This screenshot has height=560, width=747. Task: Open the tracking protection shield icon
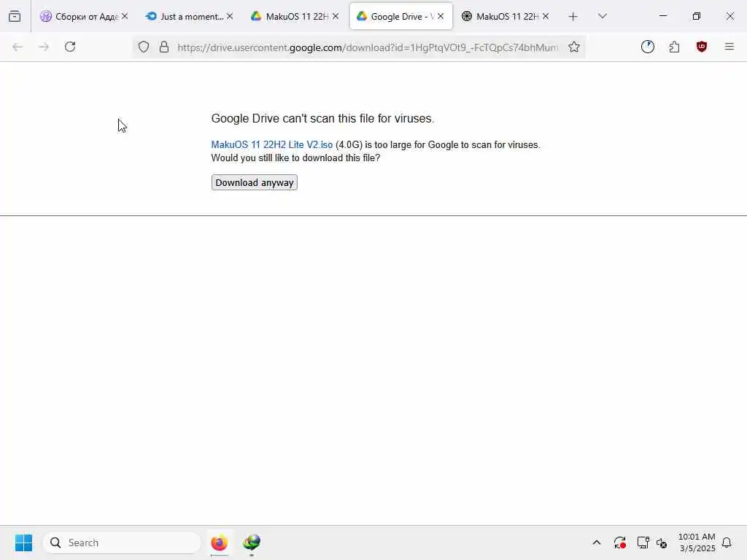click(x=144, y=47)
